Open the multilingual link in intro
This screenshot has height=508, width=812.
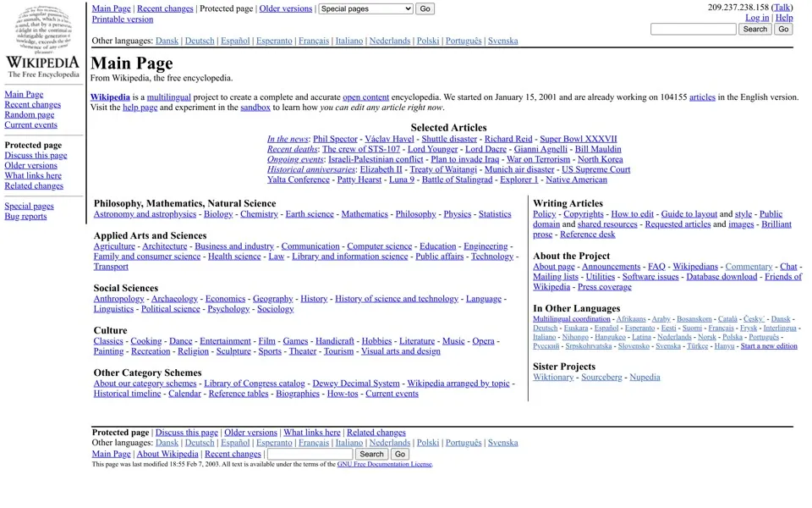169,97
